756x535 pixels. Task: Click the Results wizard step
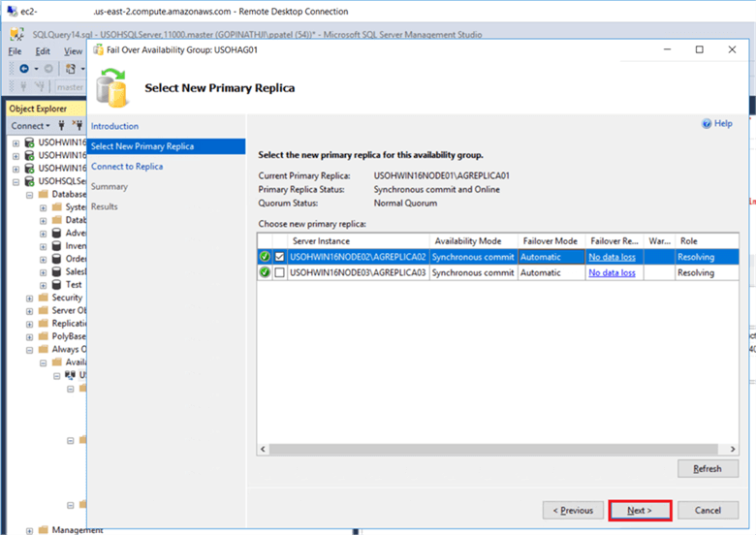(x=104, y=206)
